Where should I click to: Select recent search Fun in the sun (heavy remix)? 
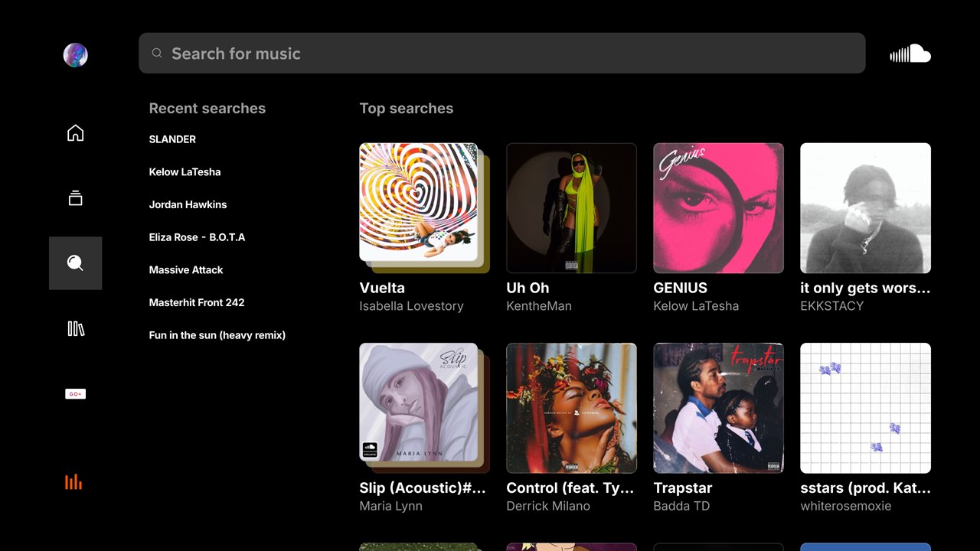[x=217, y=335]
